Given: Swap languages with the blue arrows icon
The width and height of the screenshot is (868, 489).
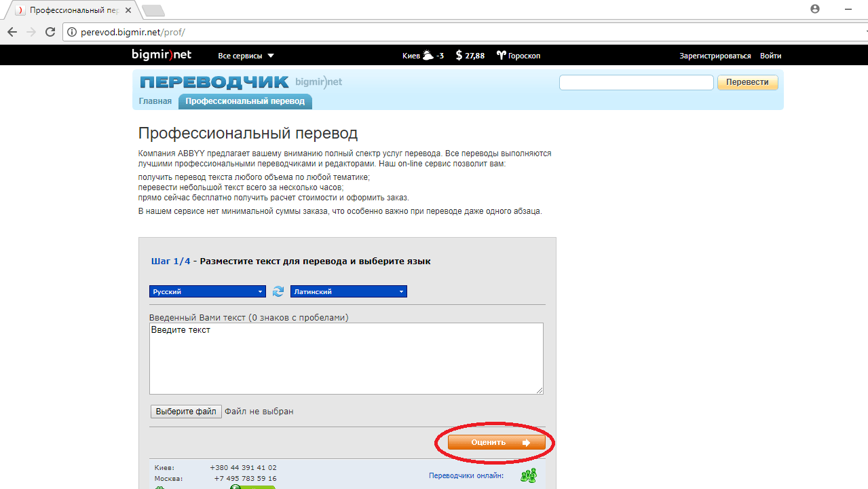Looking at the screenshot, I should click(278, 291).
